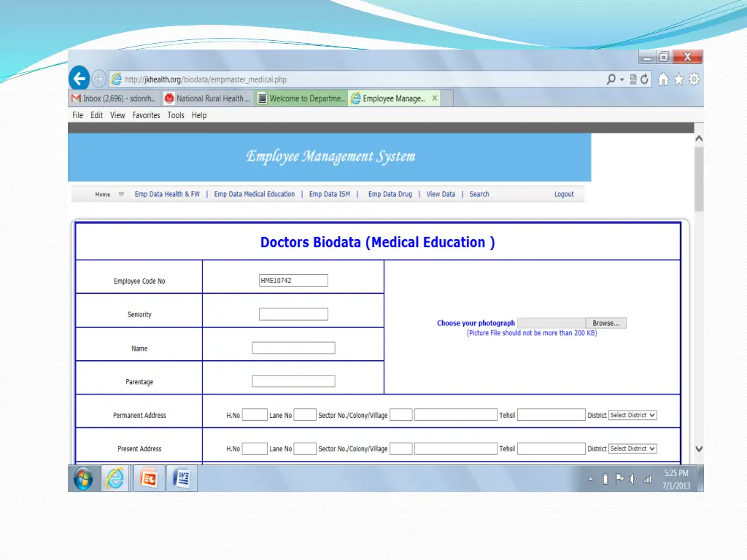Expand Permanent Address District dropdown

[x=632, y=415]
